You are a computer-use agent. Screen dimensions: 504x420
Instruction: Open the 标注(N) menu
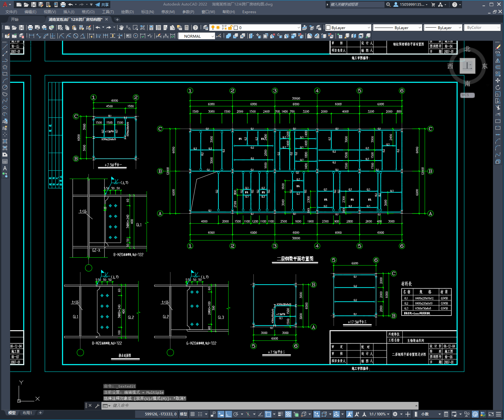point(147,12)
